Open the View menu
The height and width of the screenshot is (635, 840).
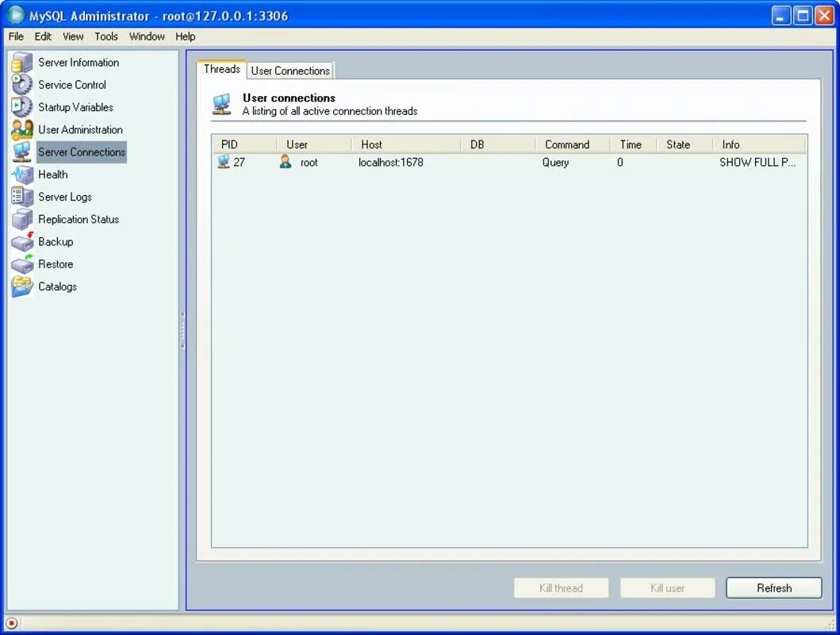click(x=73, y=37)
